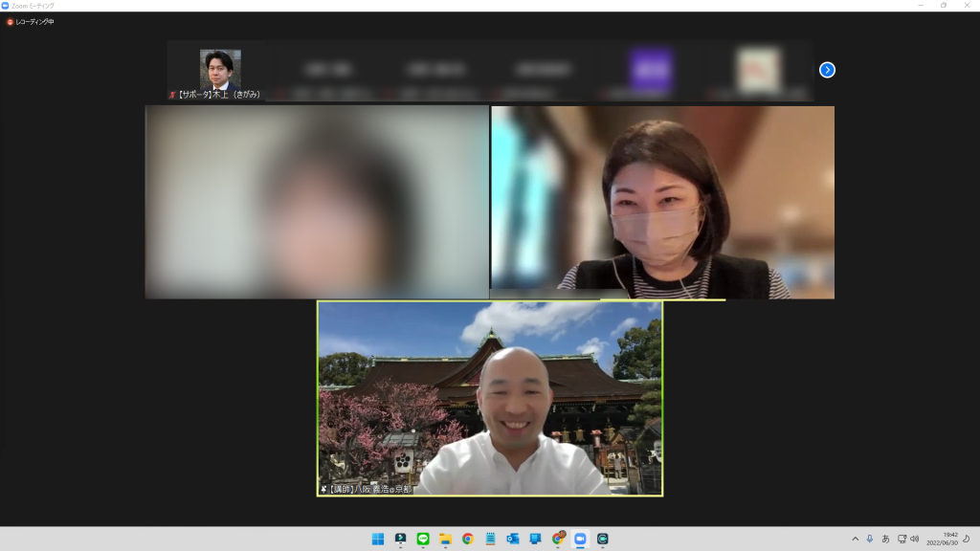Open Notepad from the taskbar
Screen dimensions: 980x551
(490, 539)
